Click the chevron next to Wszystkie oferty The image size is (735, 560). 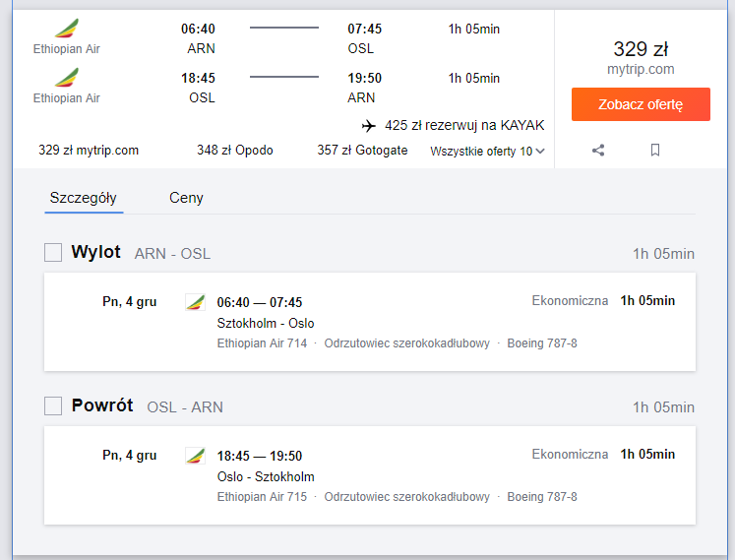pyautogui.click(x=540, y=151)
